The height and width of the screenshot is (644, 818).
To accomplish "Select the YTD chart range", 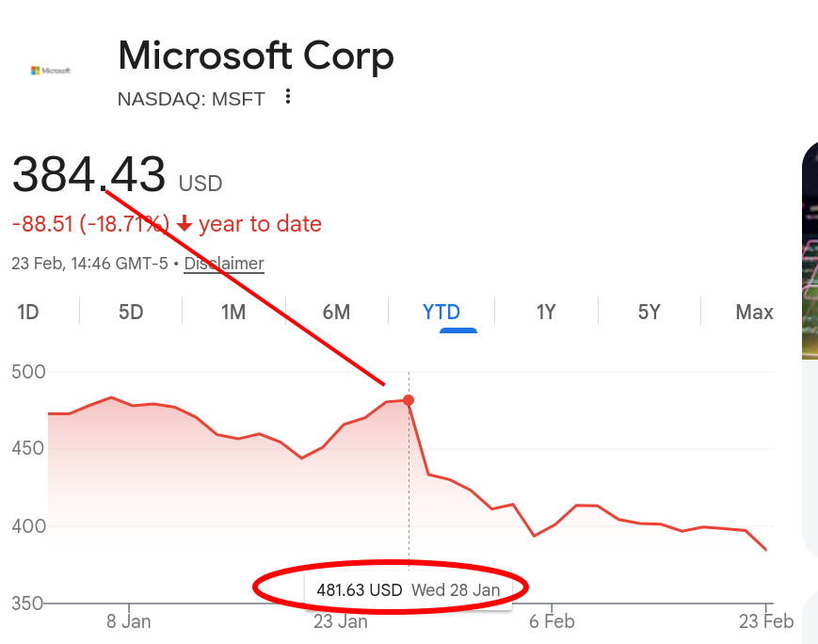I will [x=440, y=312].
